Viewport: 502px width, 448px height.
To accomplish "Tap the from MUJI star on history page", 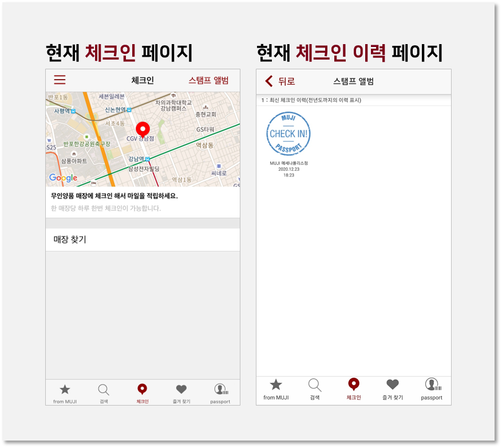I will click(275, 389).
